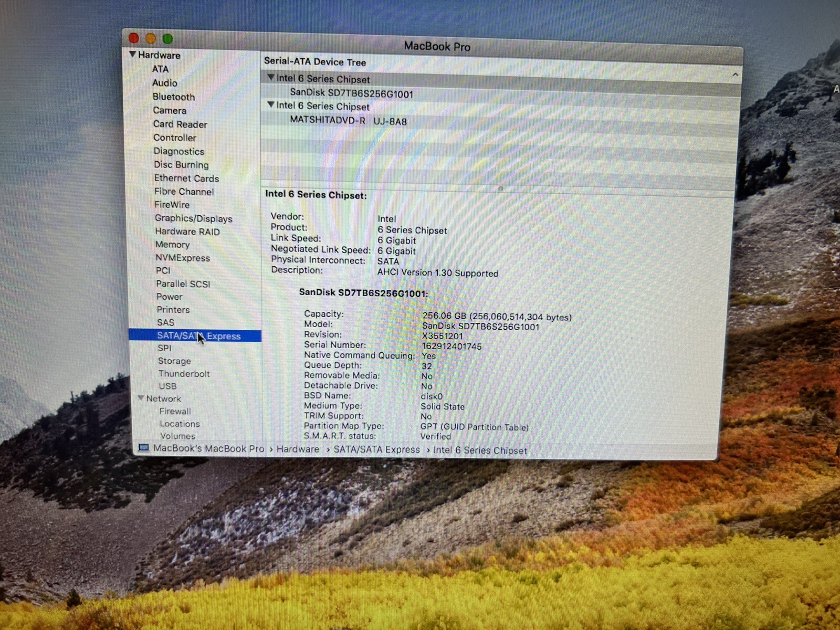The image size is (840, 630).
Task: Open the PCI section
Action: click(163, 270)
